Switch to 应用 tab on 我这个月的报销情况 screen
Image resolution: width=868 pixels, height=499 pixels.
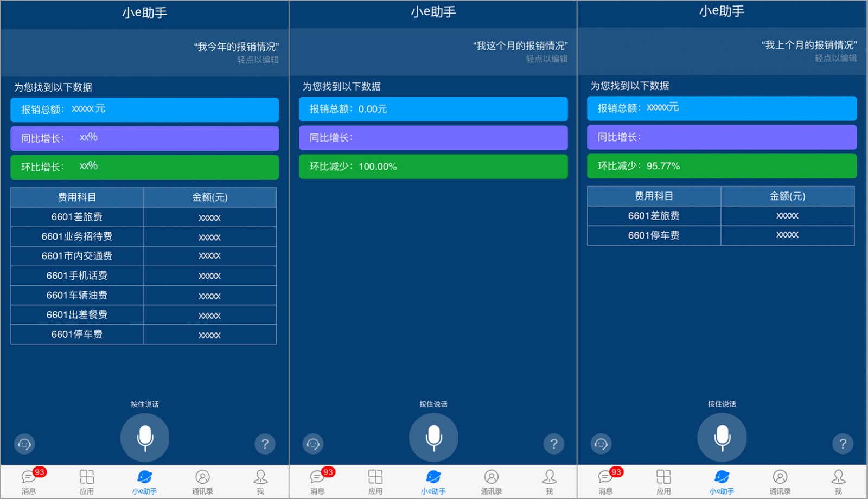click(375, 481)
